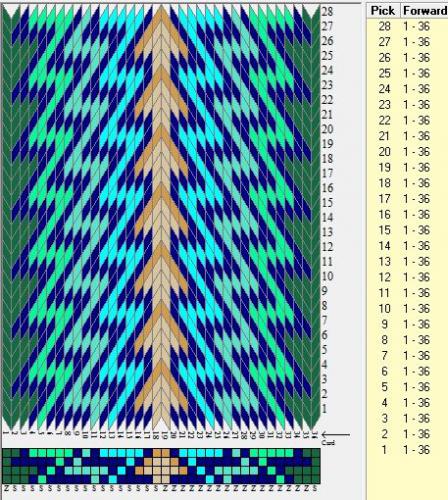Click the Card arrow indicator label
The height and width of the screenshot is (500, 448).
coord(328,443)
